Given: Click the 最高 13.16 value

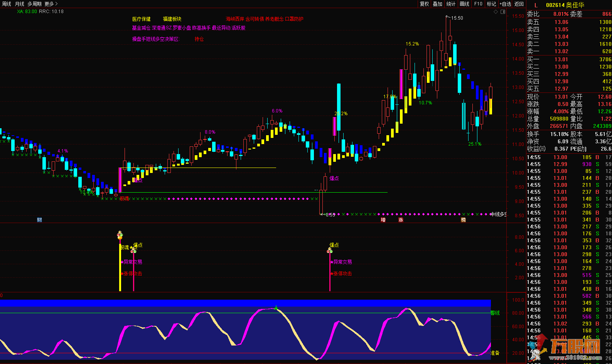Looking at the screenshot, I should [605, 104].
